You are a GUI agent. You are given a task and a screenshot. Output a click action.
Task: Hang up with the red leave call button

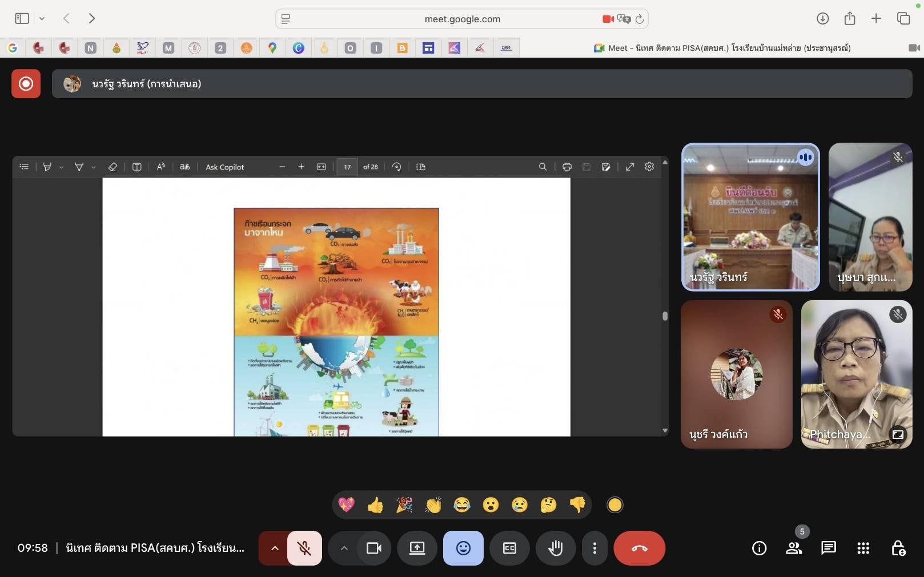click(639, 548)
